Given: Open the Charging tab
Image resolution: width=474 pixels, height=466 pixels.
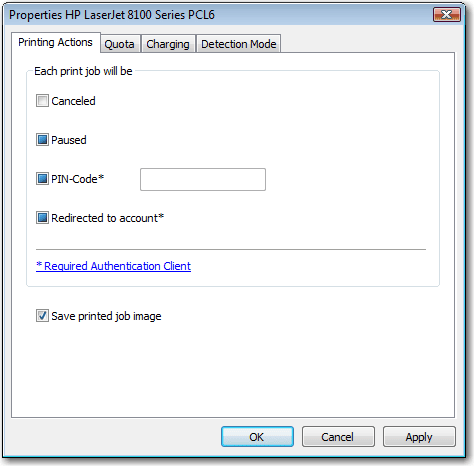Looking at the screenshot, I should (168, 44).
